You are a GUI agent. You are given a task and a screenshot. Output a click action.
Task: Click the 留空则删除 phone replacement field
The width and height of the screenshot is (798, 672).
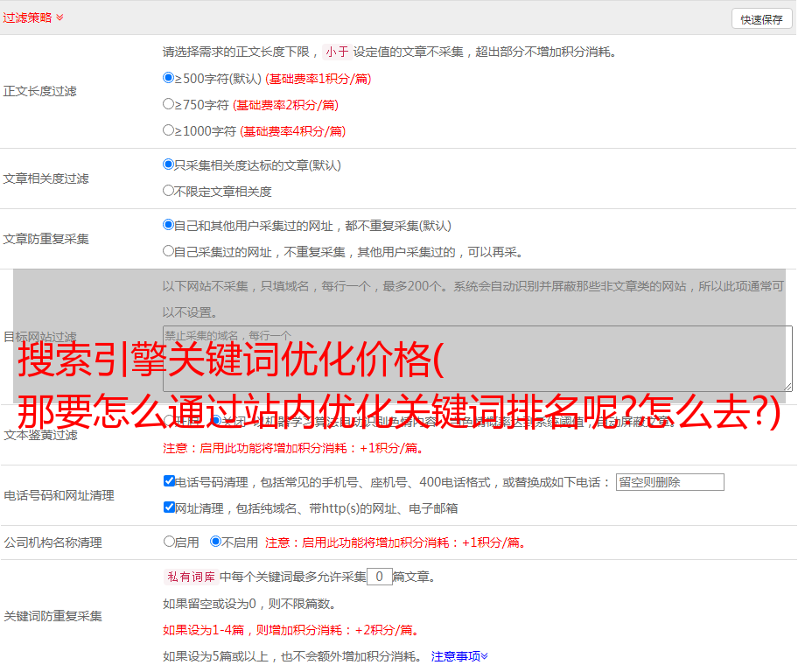click(x=669, y=482)
